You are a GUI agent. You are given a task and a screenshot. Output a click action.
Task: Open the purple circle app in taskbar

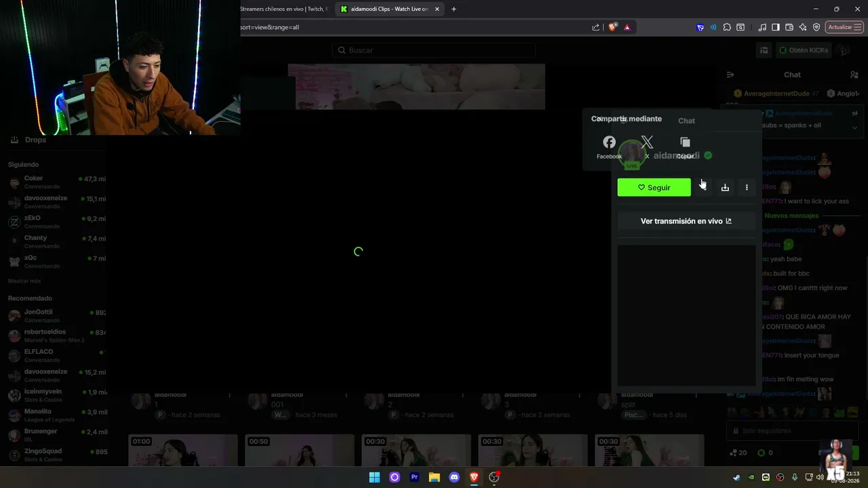point(395,477)
